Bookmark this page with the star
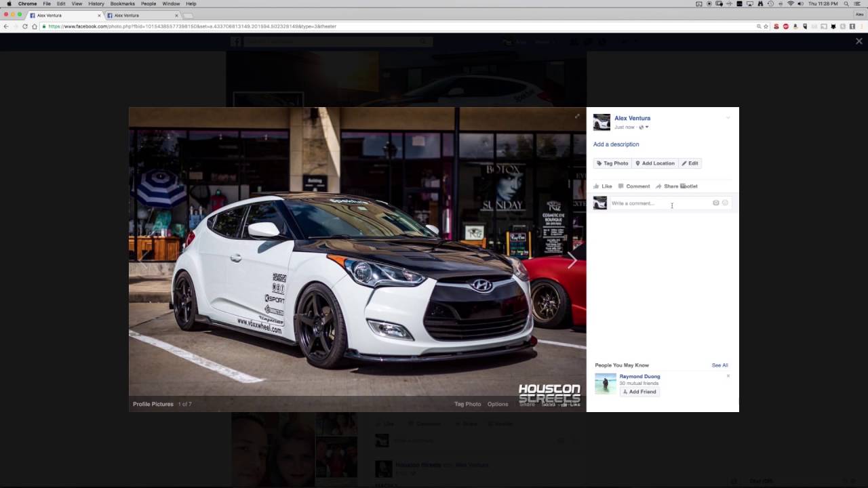 766,26
